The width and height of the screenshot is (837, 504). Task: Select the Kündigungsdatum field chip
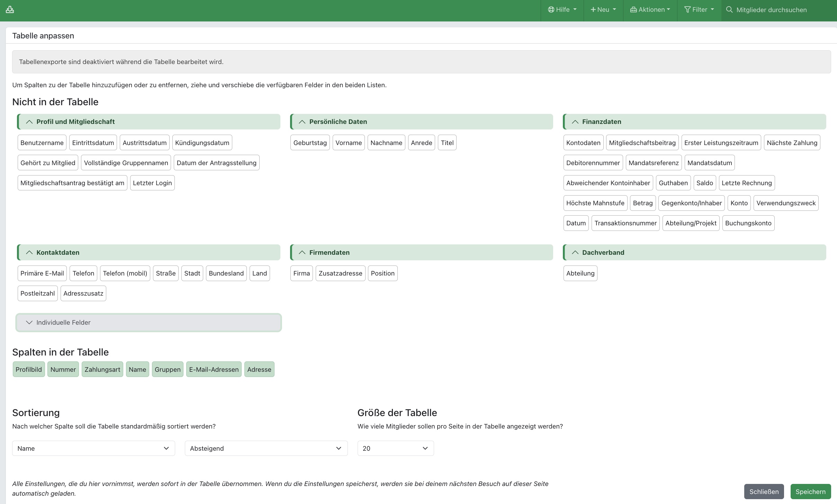[x=202, y=143]
